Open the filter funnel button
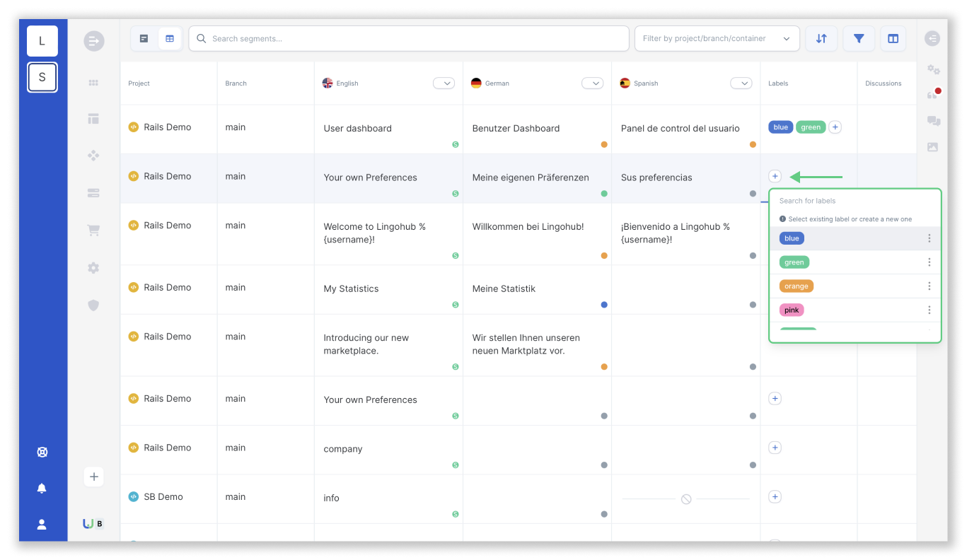 859,39
